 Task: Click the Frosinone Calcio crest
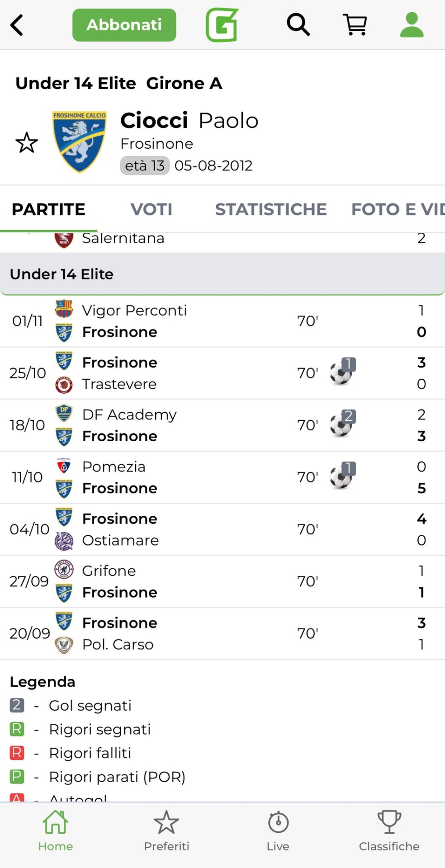80,142
